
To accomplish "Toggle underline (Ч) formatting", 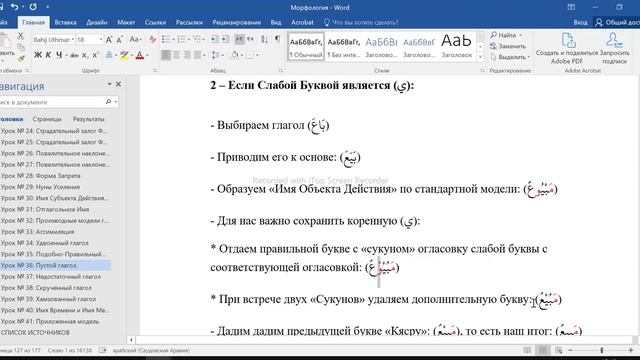I will tap(59, 55).
